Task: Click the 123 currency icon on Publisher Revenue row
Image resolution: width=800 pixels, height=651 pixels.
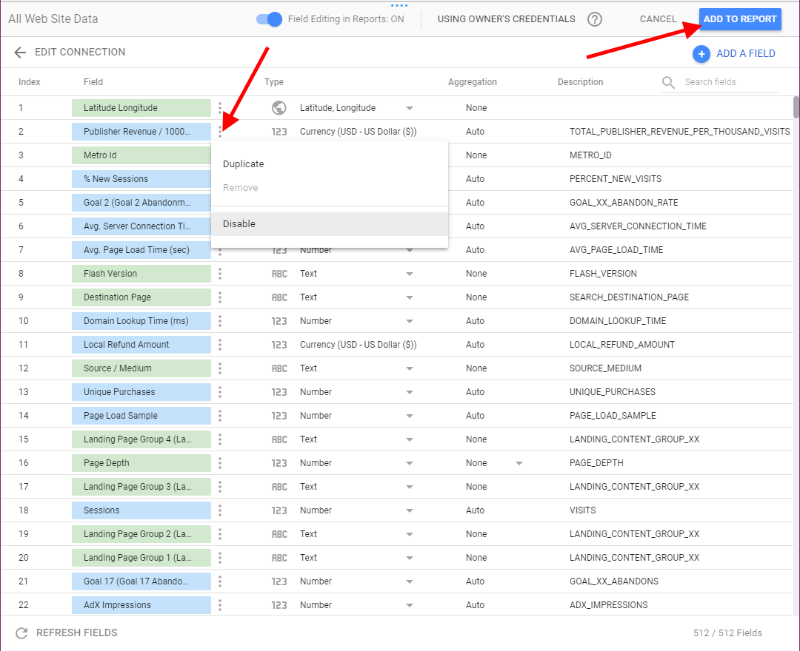Action: 280,131
